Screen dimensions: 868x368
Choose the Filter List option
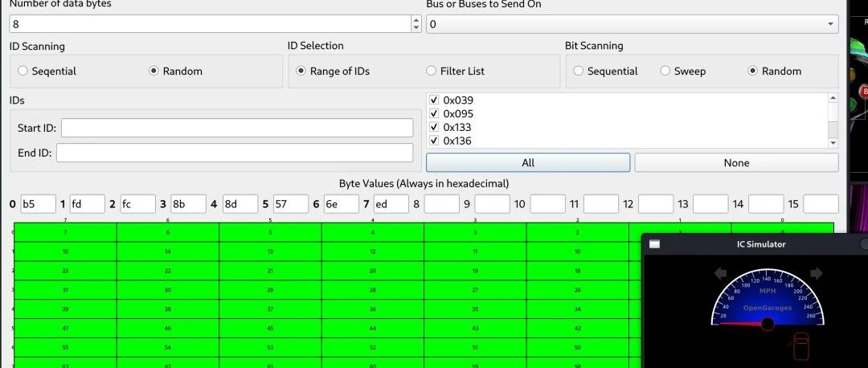(456, 71)
